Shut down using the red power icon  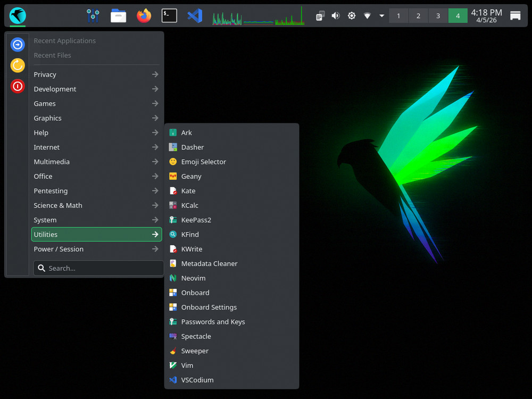(x=18, y=86)
